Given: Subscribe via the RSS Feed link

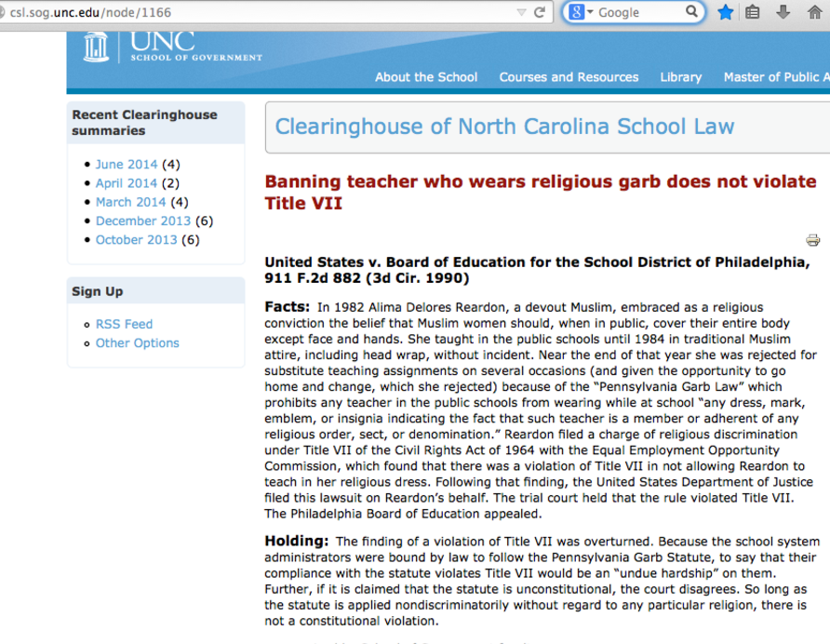Looking at the screenshot, I should [x=124, y=324].
